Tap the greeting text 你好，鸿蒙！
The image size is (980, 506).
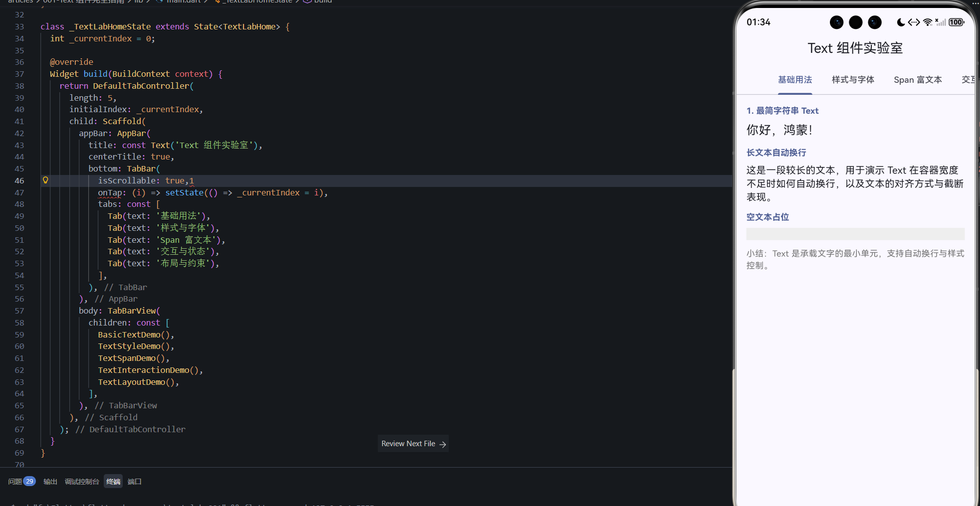click(781, 130)
